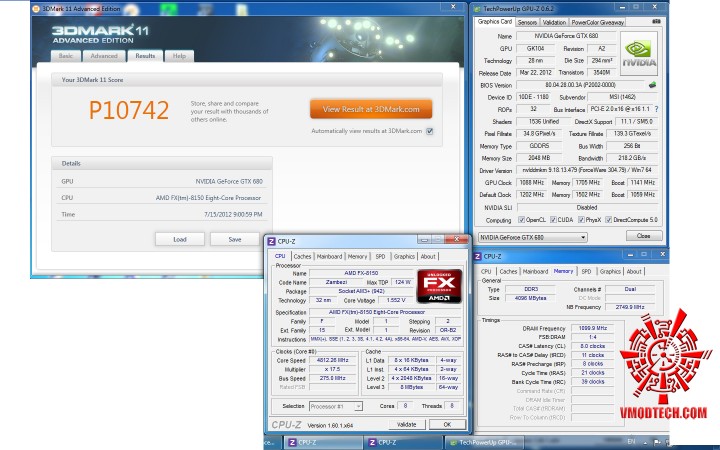The width and height of the screenshot is (720, 450).
Task: Toggle the DirectCompute 5.0 checkbox
Action: point(608,220)
